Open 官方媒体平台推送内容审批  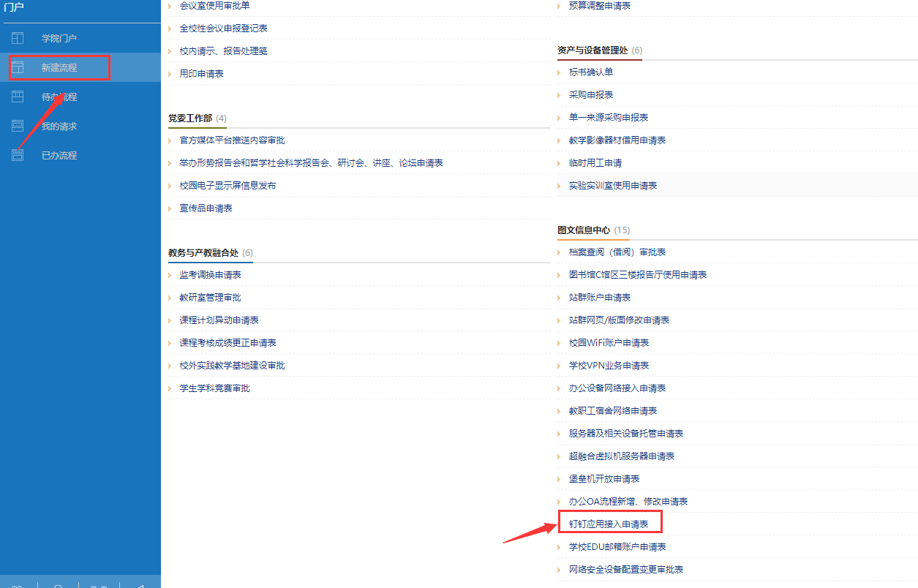[232, 140]
